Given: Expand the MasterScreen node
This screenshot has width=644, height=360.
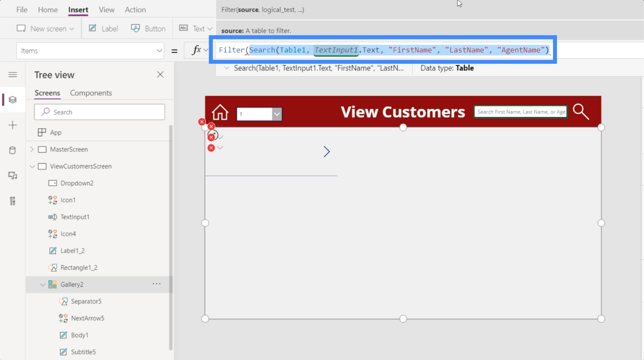Looking at the screenshot, I should click(32, 149).
